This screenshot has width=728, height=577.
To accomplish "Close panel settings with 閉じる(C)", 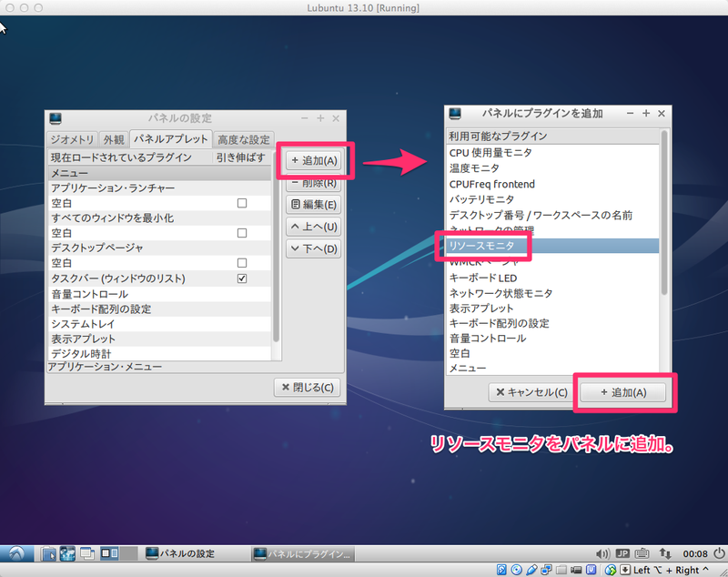I will pos(308,387).
